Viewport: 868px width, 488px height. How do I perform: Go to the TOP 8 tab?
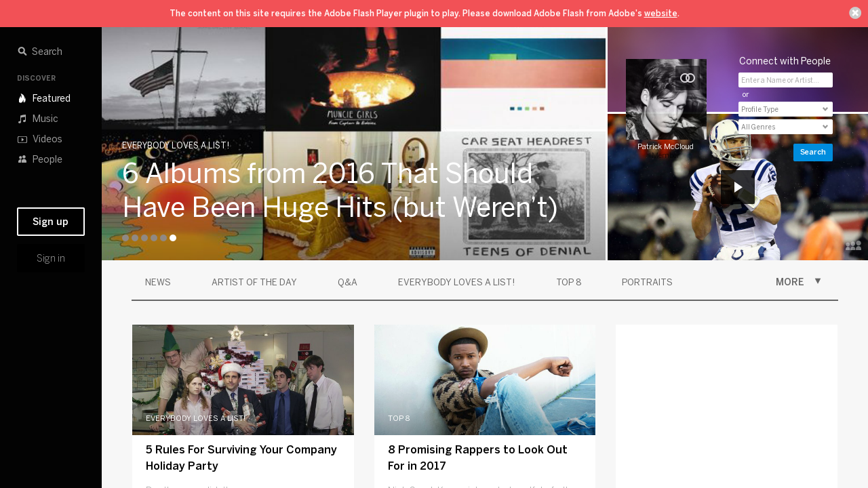(x=569, y=282)
